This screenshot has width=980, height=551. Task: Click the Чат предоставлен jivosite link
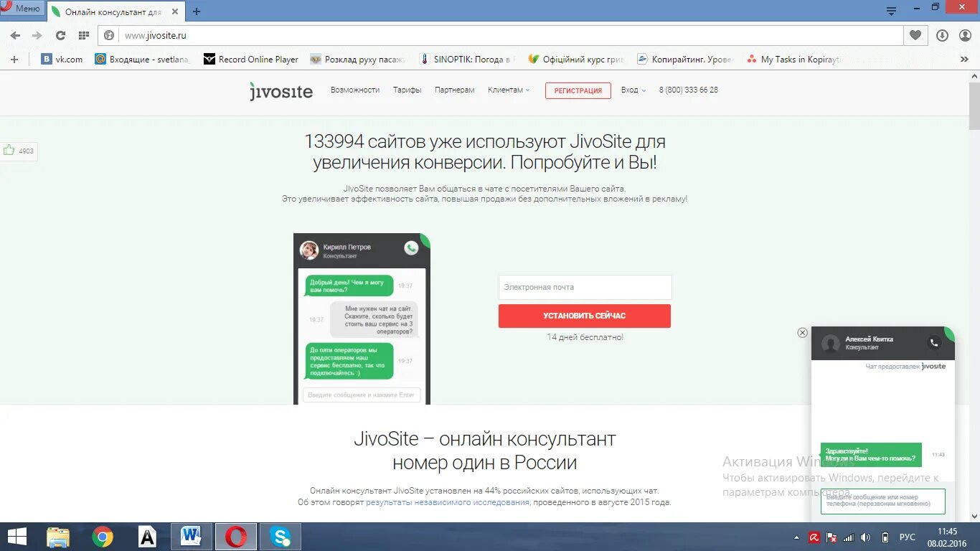[x=905, y=366]
